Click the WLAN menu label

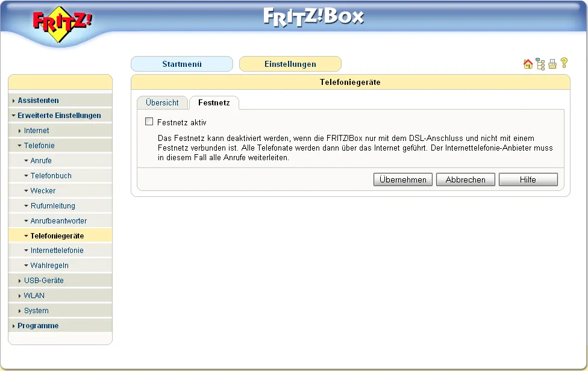click(x=34, y=295)
